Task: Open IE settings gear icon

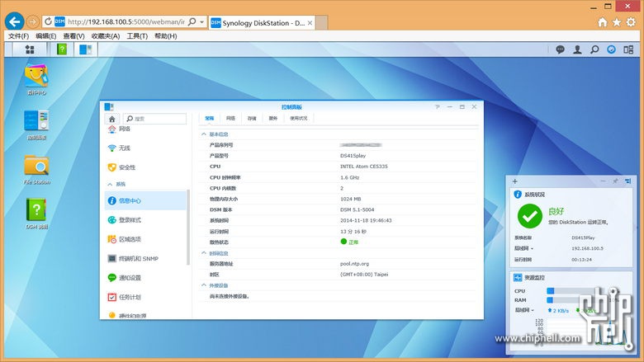Action: [x=632, y=22]
